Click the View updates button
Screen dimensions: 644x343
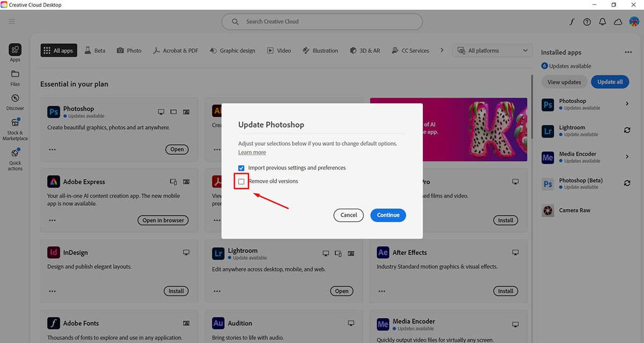[x=564, y=82]
